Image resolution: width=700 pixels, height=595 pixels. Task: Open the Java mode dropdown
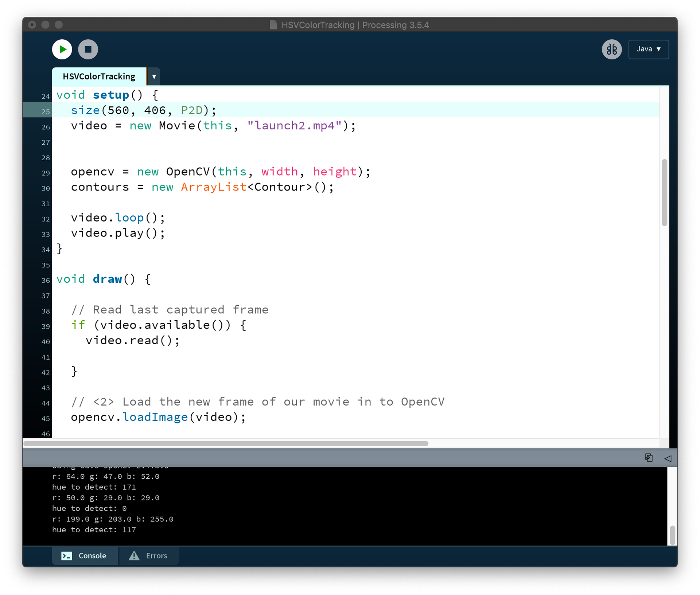648,49
